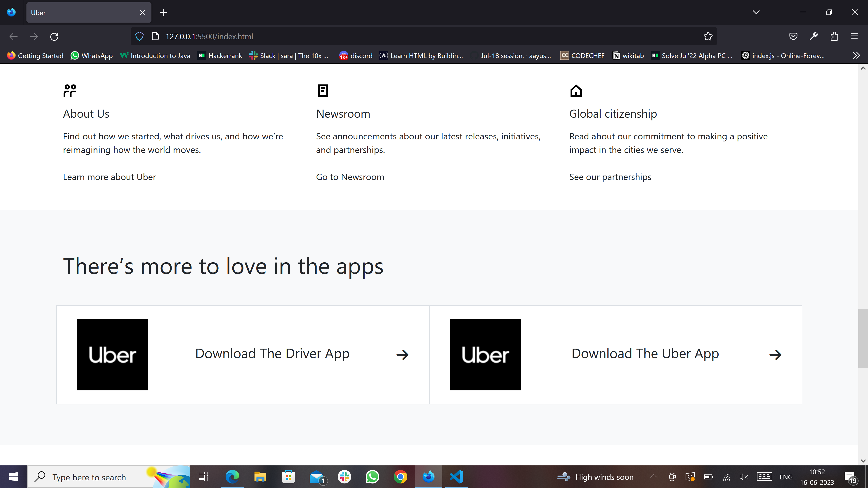This screenshot has height=488, width=868.
Task: Click Learn more about Uber link
Action: point(109,177)
